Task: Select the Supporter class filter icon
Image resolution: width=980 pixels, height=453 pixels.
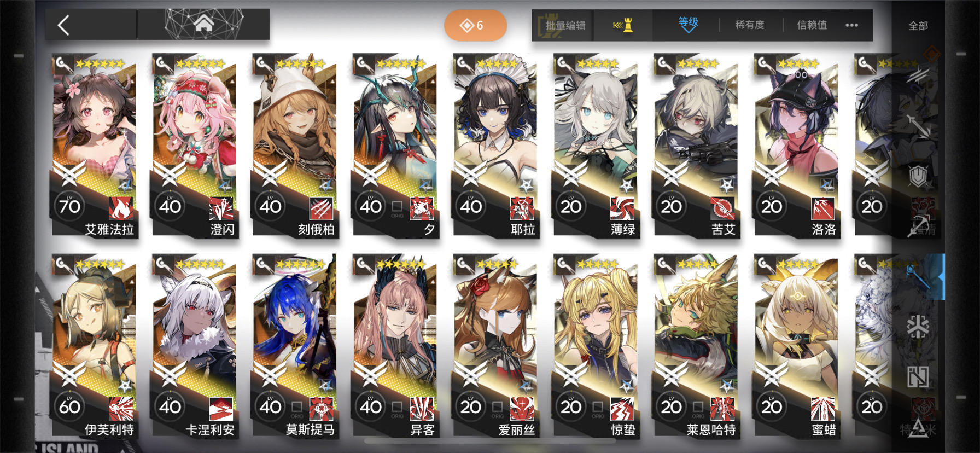Action: [x=918, y=377]
